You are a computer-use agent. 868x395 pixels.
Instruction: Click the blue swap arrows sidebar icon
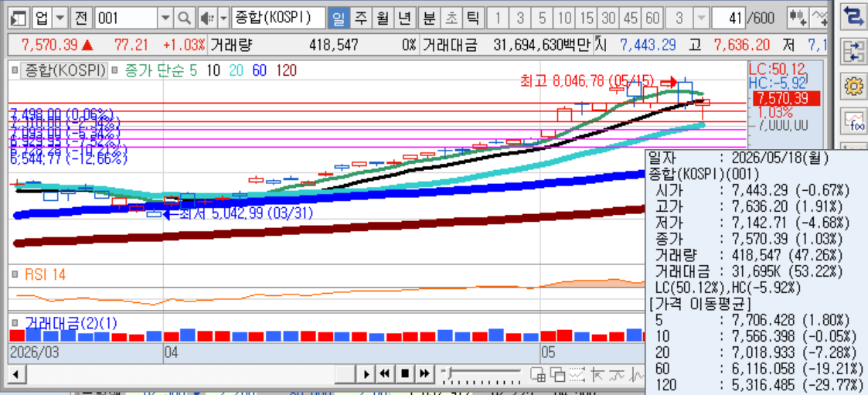[x=853, y=17]
